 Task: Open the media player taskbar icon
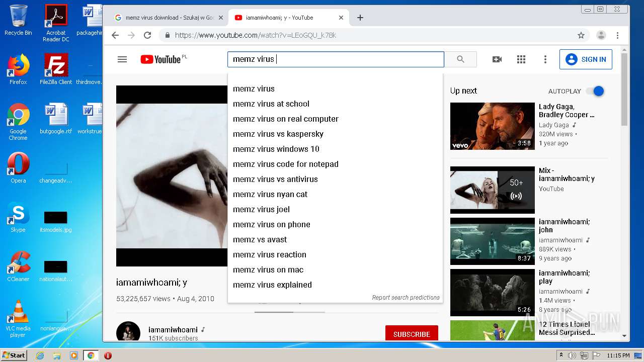(74, 355)
